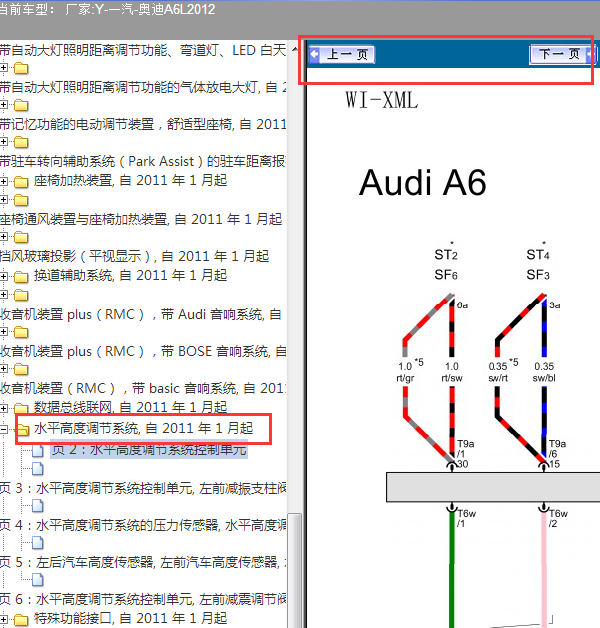
Task: Select 特殊功能接口, 自 2011 年 1 月起
Action: pyautogui.click(x=131, y=618)
